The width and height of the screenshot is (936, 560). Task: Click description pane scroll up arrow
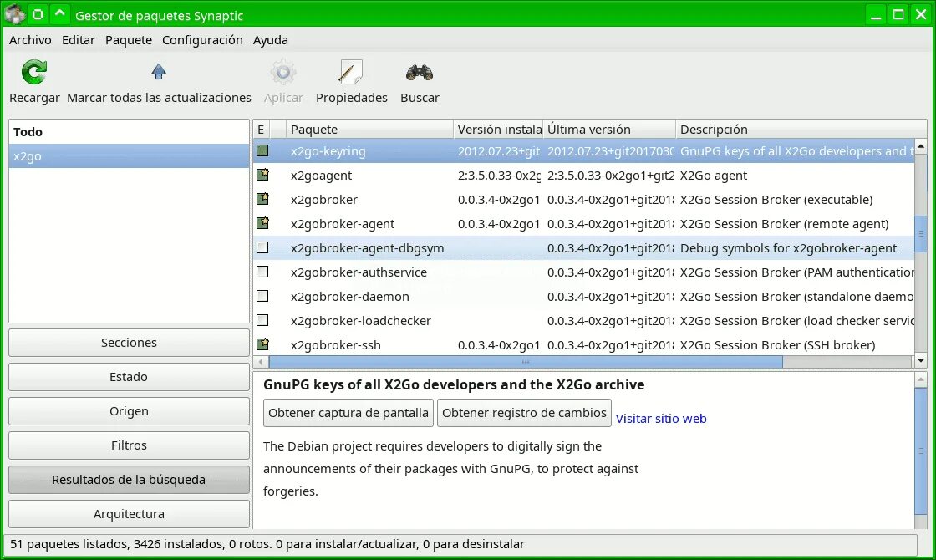click(x=920, y=379)
